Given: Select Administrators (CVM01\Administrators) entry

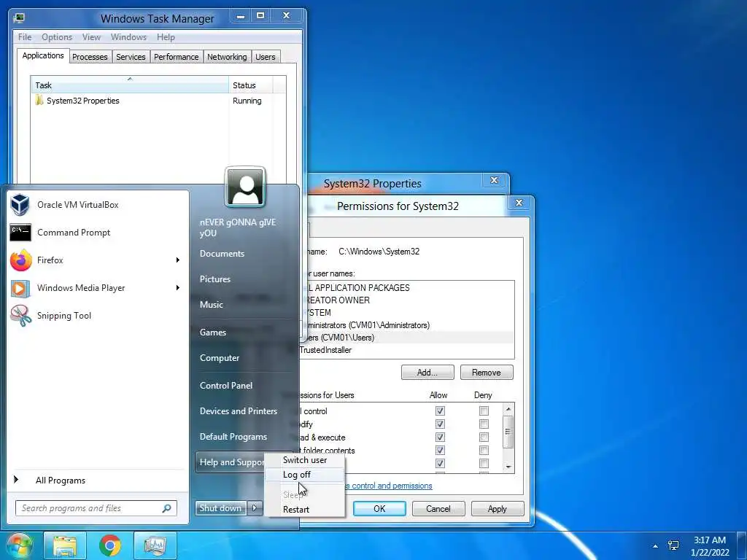Looking at the screenshot, I should point(408,325).
